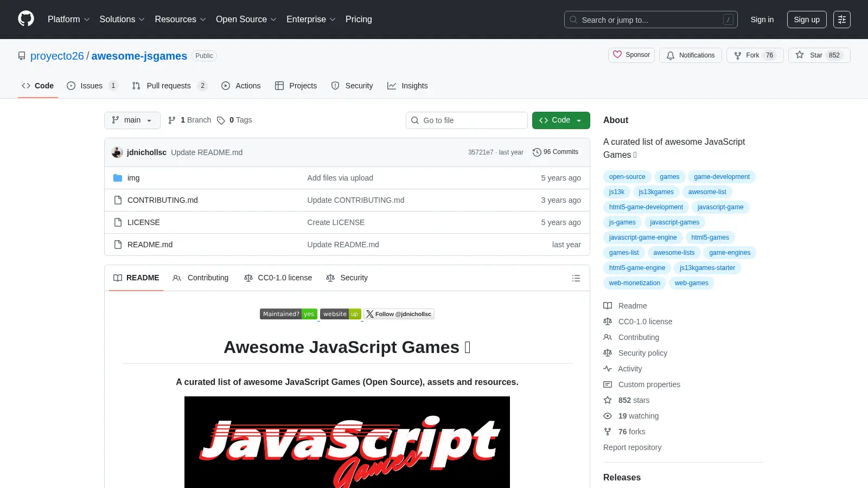Open the LICENSE file
Image resolution: width=868 pixels, height=488 pixels.
tap(144, 222)
